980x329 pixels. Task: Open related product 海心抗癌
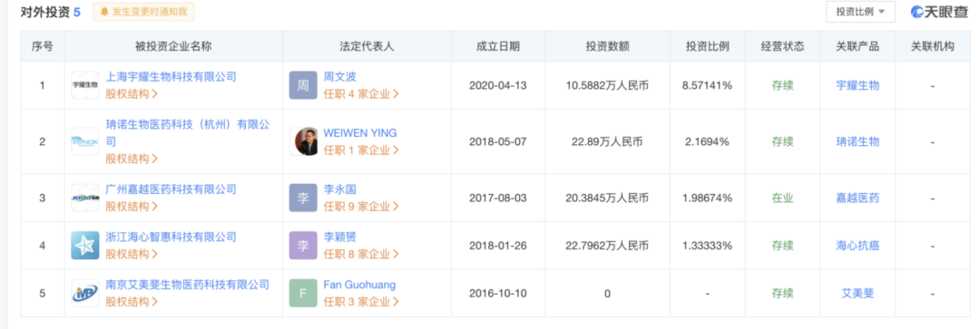(x=857, y=246)
